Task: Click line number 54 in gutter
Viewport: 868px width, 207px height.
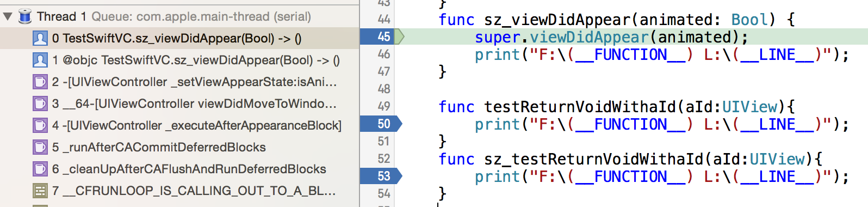Action: (384, 193)
